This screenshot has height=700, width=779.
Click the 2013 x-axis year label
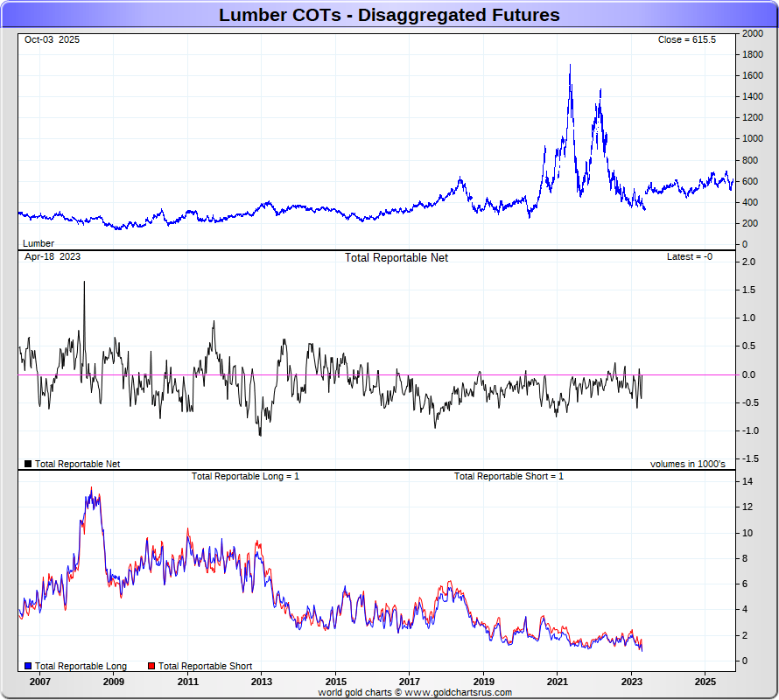coord(262,682)
